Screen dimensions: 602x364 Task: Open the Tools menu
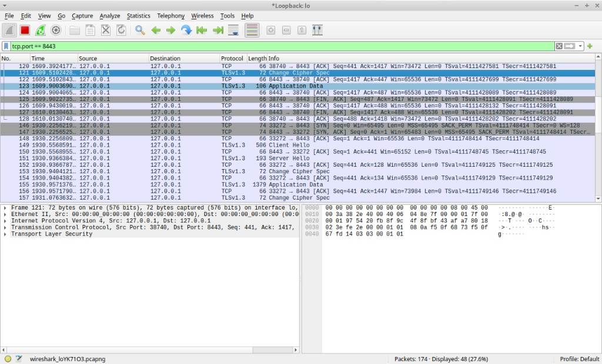point(228,16)
